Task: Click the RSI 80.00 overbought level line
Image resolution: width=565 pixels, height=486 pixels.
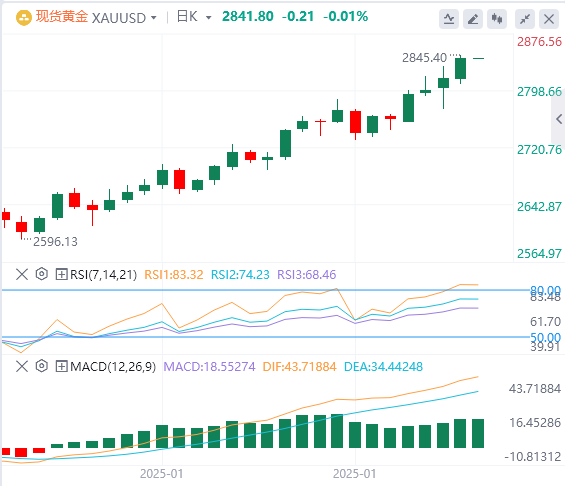Action: coord(267,290)
